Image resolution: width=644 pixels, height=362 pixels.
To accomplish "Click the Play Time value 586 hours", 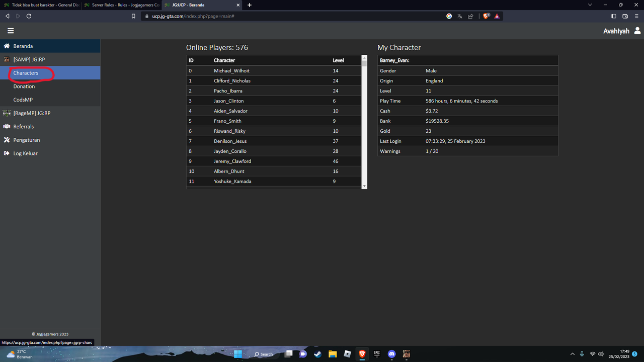I will point(461,101).
